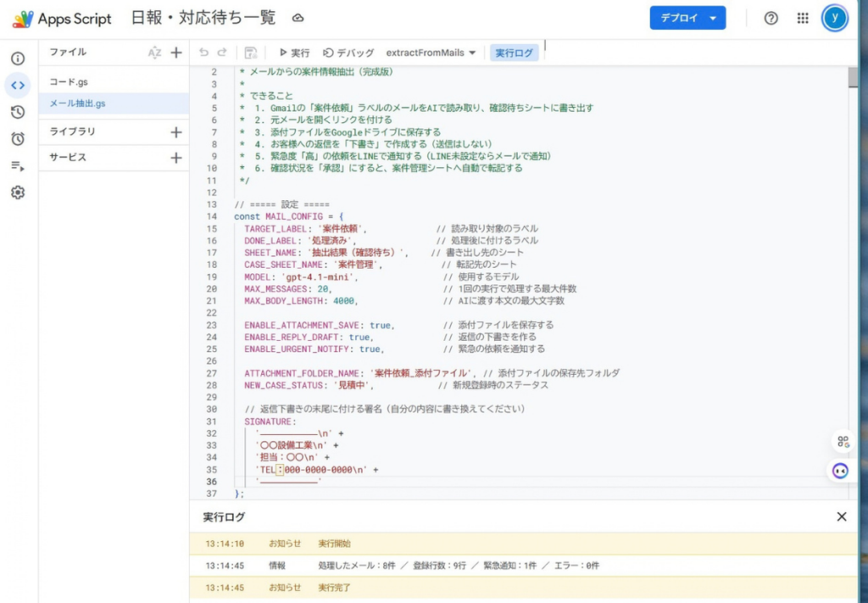Image resolution: width=868 pixels, height=603 pixels.
Task: Open the Overview page in sidebar
Action: point(18,59)
